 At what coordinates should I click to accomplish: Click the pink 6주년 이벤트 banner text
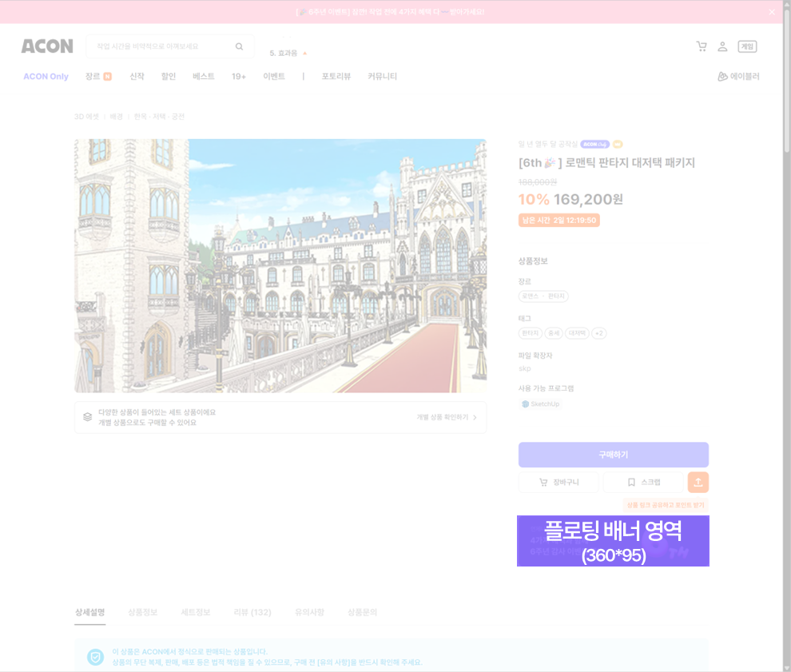(390, 12)
